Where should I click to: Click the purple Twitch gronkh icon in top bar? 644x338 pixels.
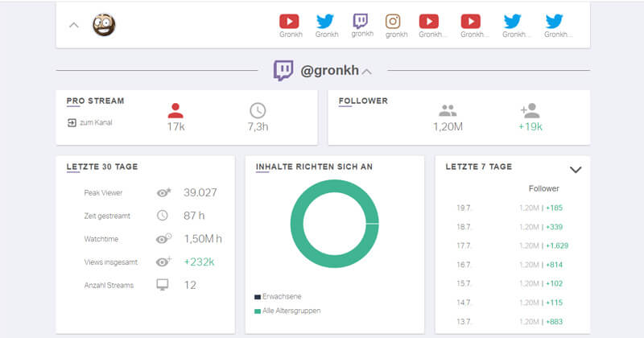(361, 21)
